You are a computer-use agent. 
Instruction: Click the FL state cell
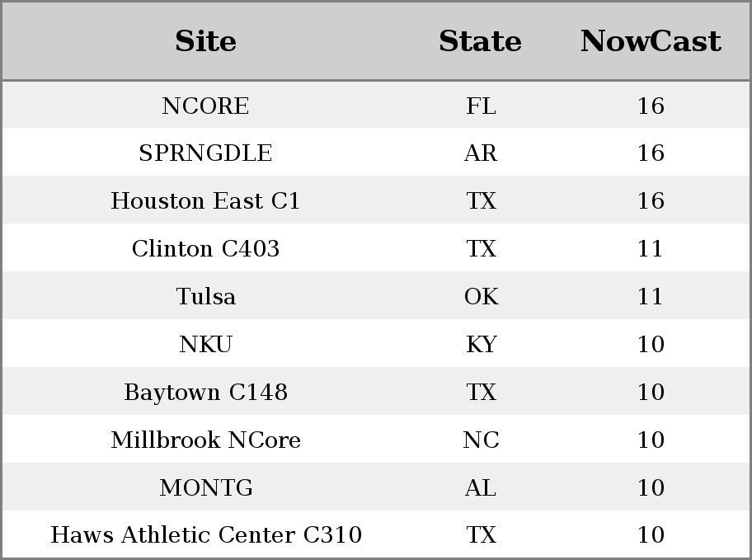coord(481,106)
